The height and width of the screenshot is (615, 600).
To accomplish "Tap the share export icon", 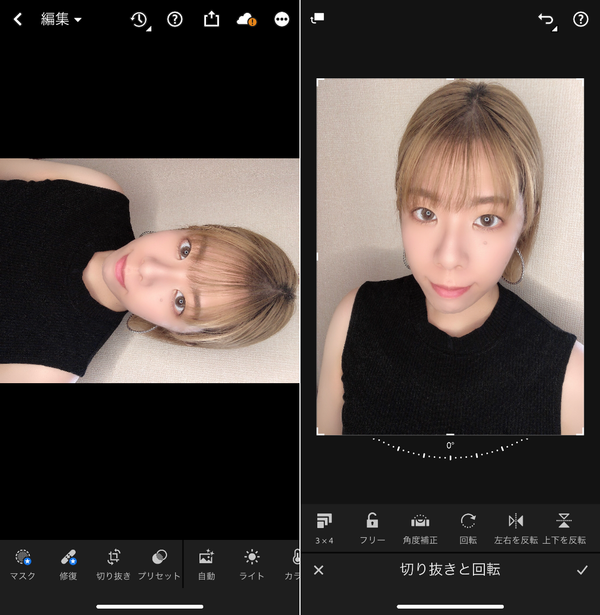I will 211,19.
